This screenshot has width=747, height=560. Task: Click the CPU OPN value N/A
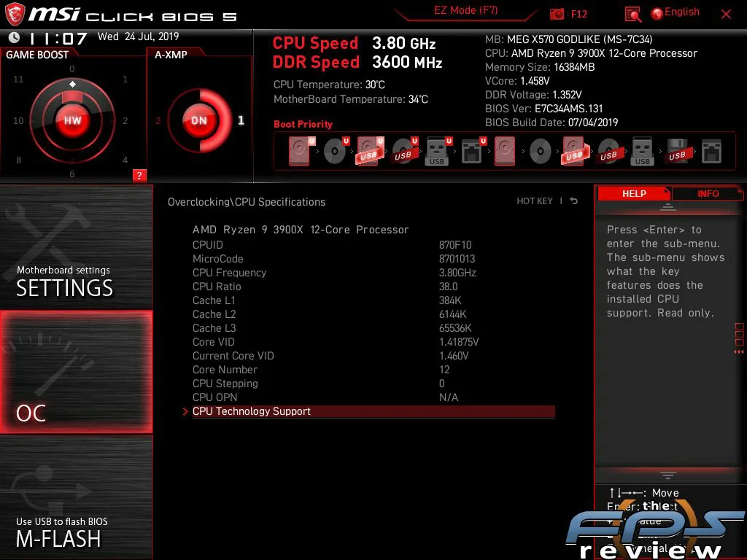[x=449, y=397]
